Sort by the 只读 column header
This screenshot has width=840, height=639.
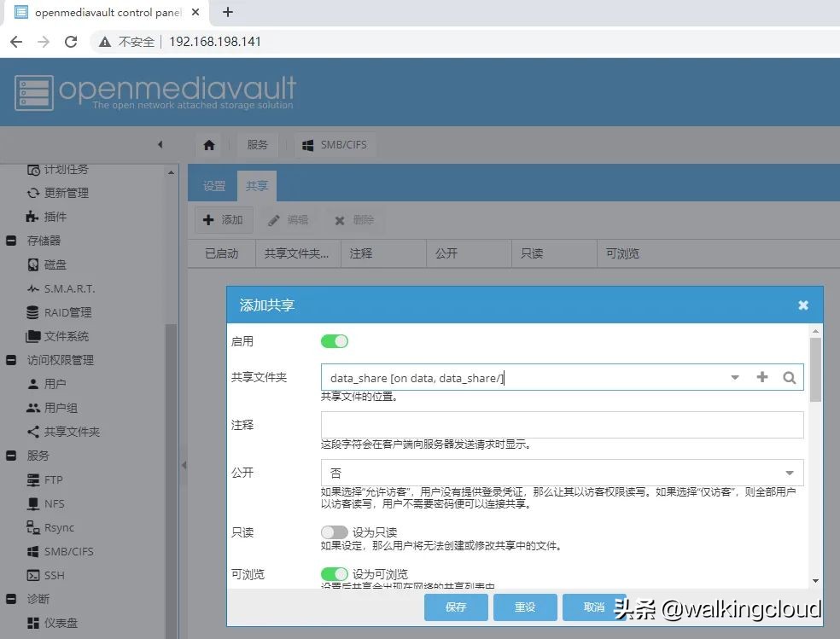[555, 253]
